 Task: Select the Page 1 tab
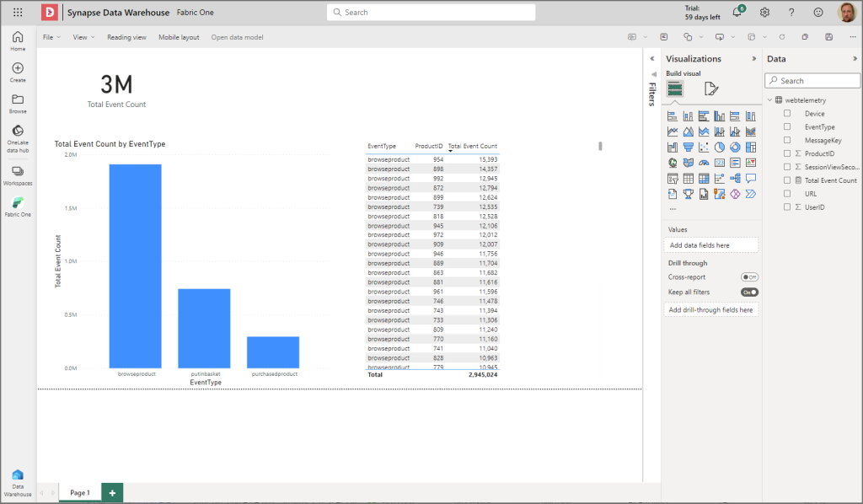80,492
